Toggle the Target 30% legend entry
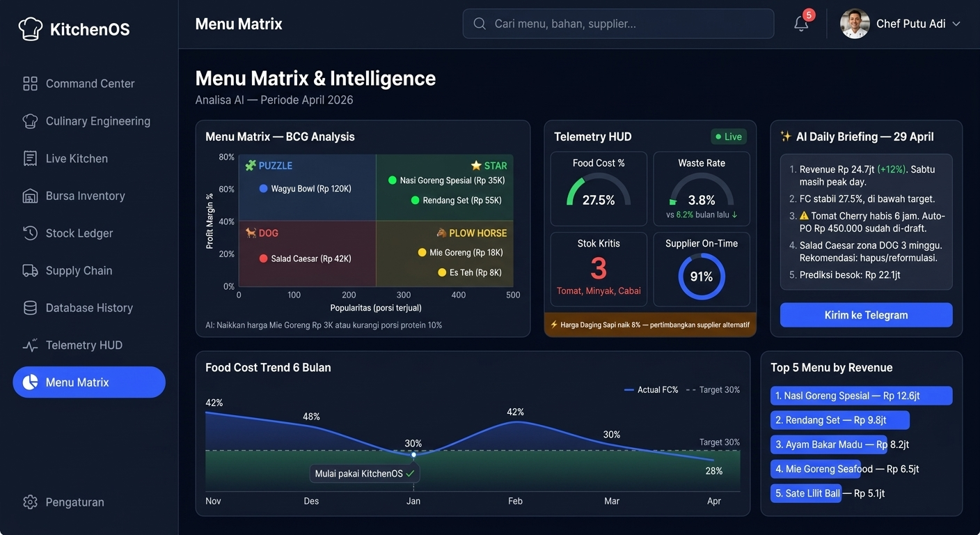The height and width of the screenshot is (535, 980). coord(712,389)
